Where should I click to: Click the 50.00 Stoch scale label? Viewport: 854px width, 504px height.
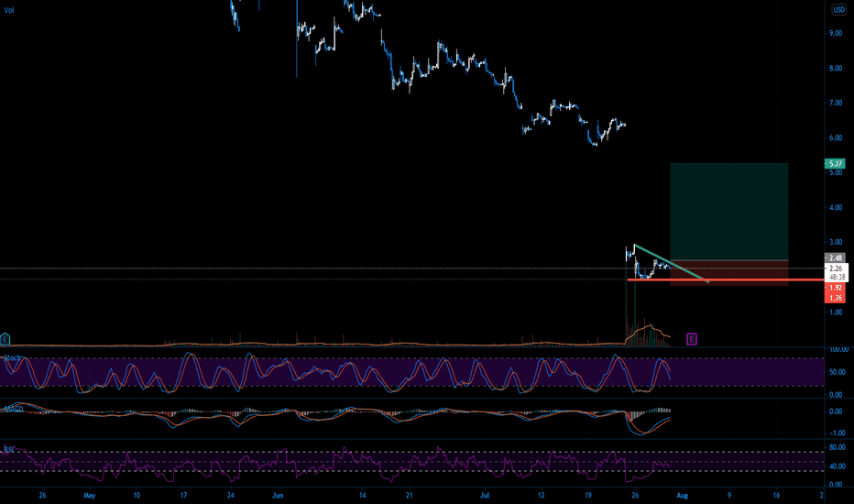838,372
